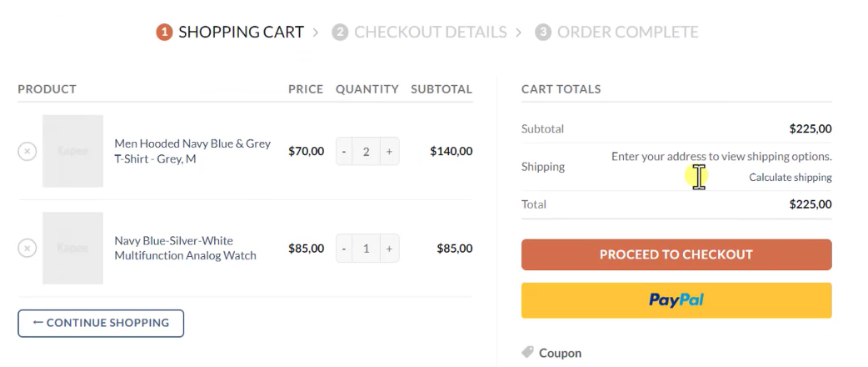This screenshot has height=367, width=868.
Task: Expand the Calculate shipping option
Action: pos(790,178)
